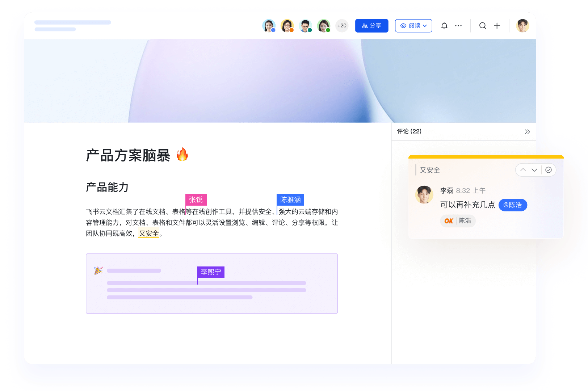Open the 阅读 mode dropdown
588x391 pixels.
[x=413, y=26]
